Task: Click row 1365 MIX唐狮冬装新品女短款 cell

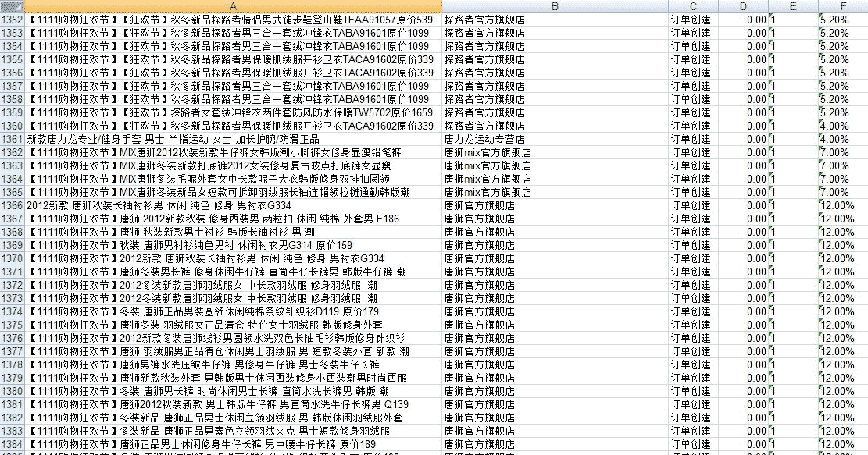Action: coord(233,193)
